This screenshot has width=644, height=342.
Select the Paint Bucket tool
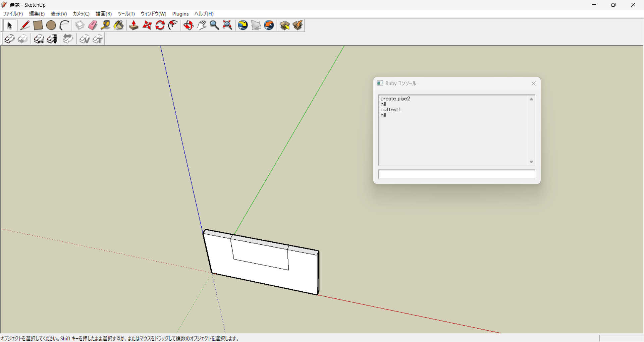point(119,25)
